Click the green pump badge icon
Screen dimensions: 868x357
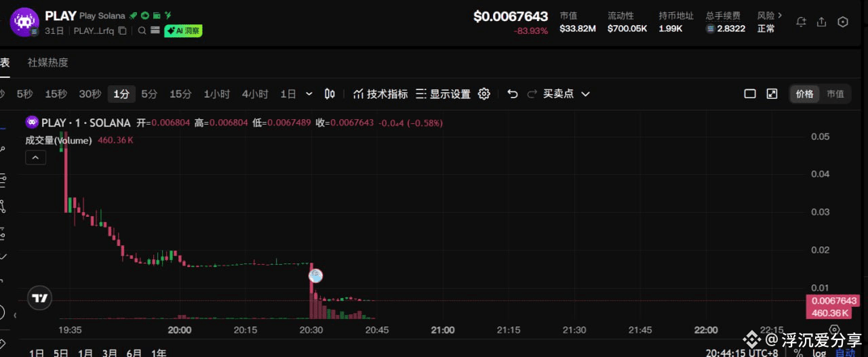click(145, 16)
